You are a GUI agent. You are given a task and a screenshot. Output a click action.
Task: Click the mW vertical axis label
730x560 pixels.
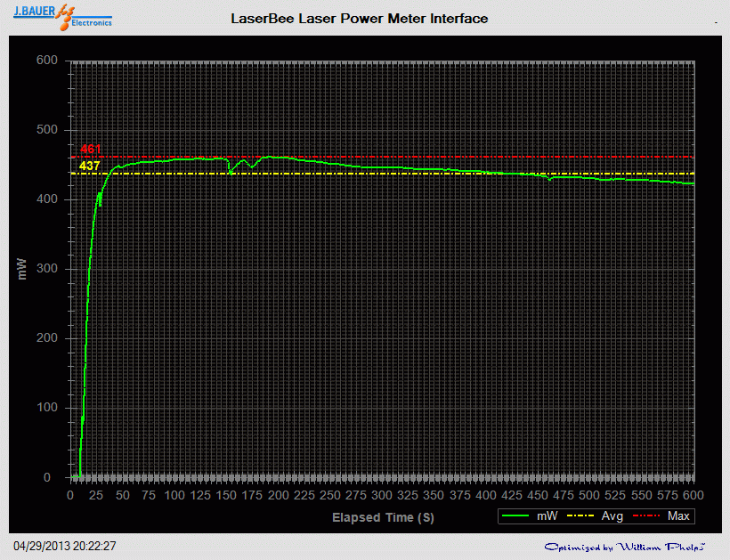coord(23,268)
